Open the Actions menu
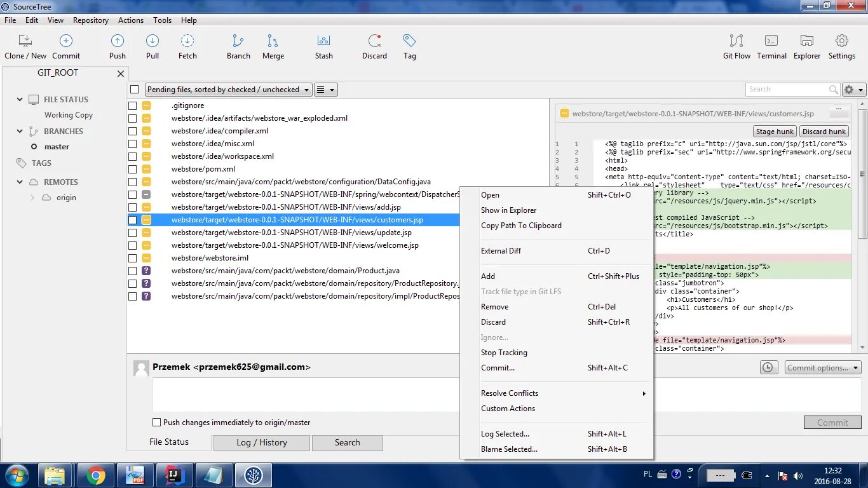Screen dimensions: 868x488 tap(131, 20)
